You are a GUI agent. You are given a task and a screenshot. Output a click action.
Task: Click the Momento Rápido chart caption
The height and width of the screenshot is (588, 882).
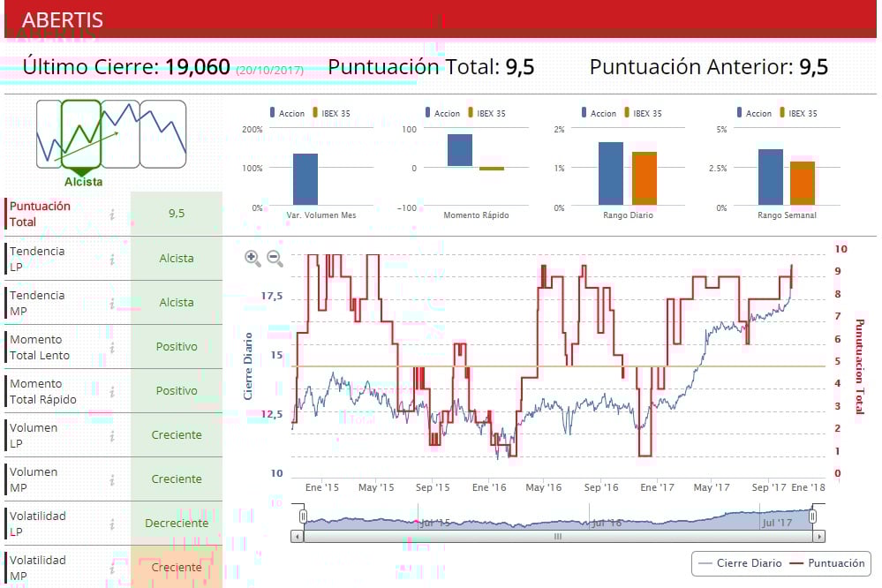coord(476,215)
